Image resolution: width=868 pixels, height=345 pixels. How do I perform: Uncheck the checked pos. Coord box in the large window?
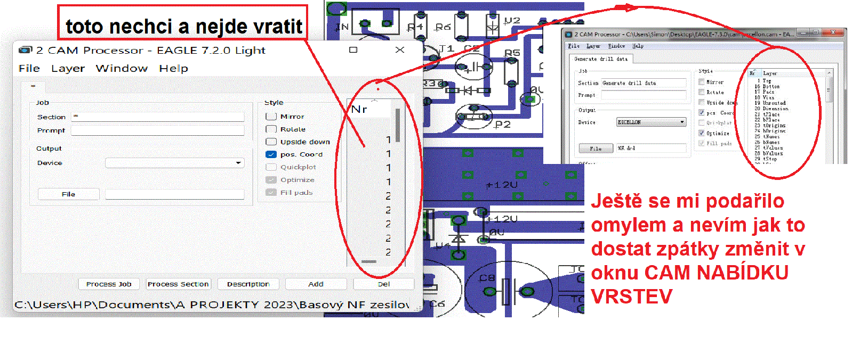[x=271, y=154]
